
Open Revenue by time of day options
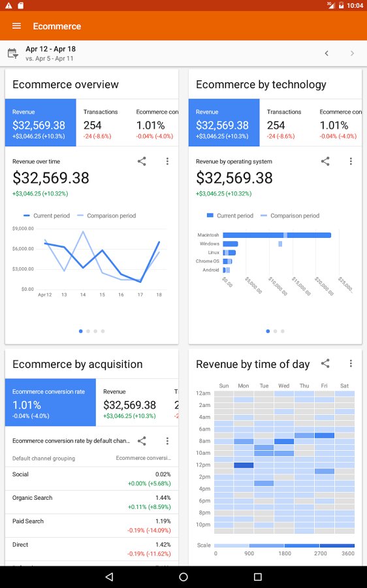coord(351,363)
